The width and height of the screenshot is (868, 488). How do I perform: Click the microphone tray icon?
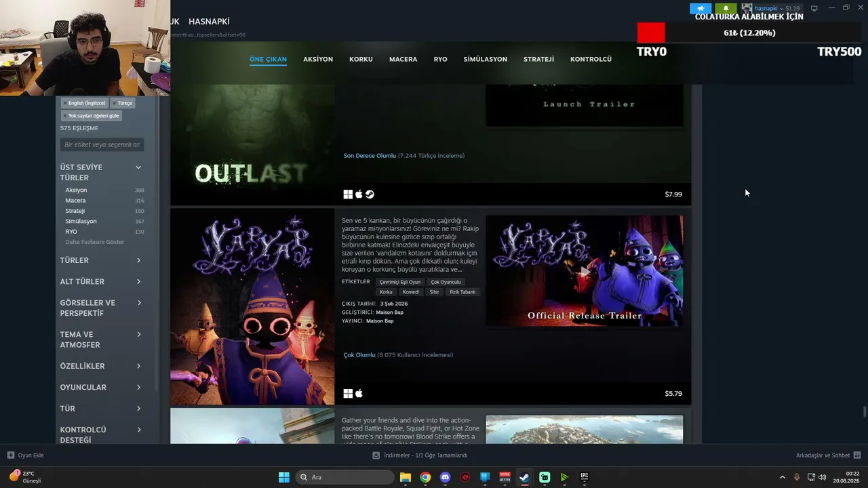pos(797,477)
